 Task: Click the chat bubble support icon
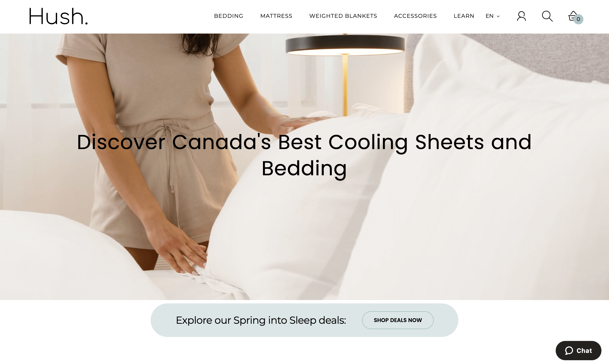pos(578,350)
